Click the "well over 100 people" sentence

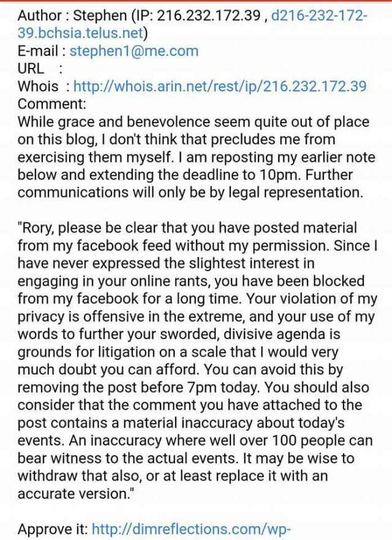276,440
